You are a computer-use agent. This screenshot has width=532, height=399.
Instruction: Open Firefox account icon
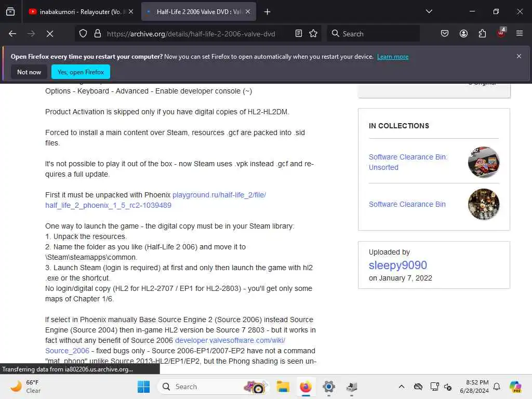point(463,34)
